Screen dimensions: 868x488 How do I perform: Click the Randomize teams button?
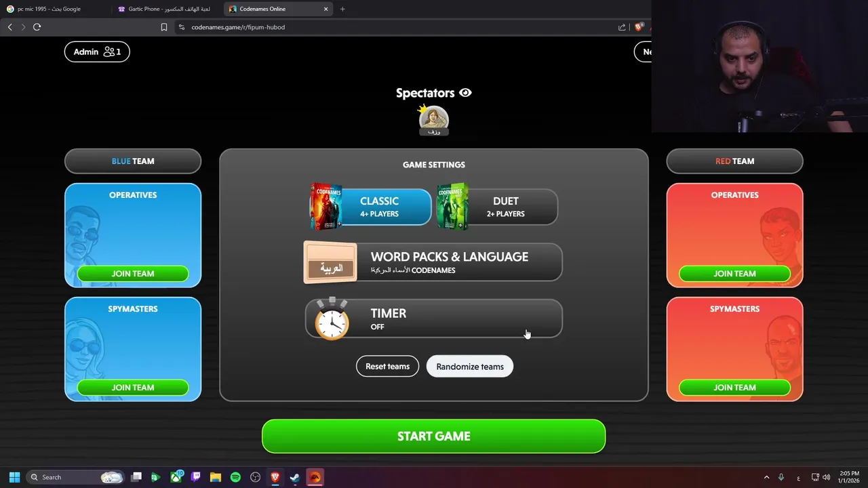coord(470,367)
